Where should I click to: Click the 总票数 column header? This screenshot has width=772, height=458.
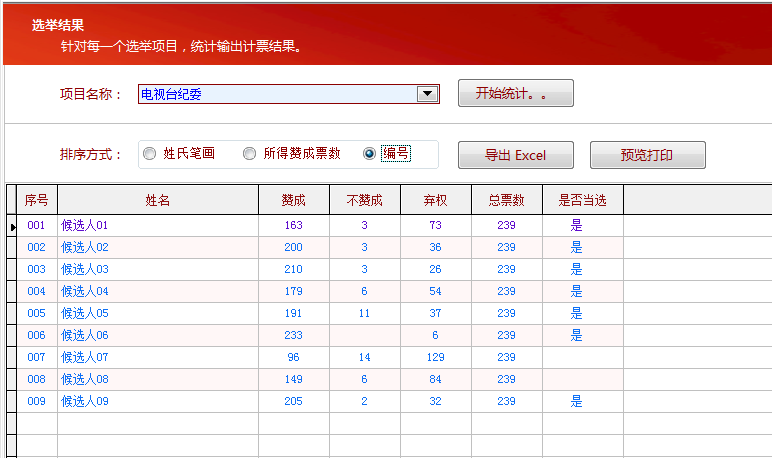(507, 200)
